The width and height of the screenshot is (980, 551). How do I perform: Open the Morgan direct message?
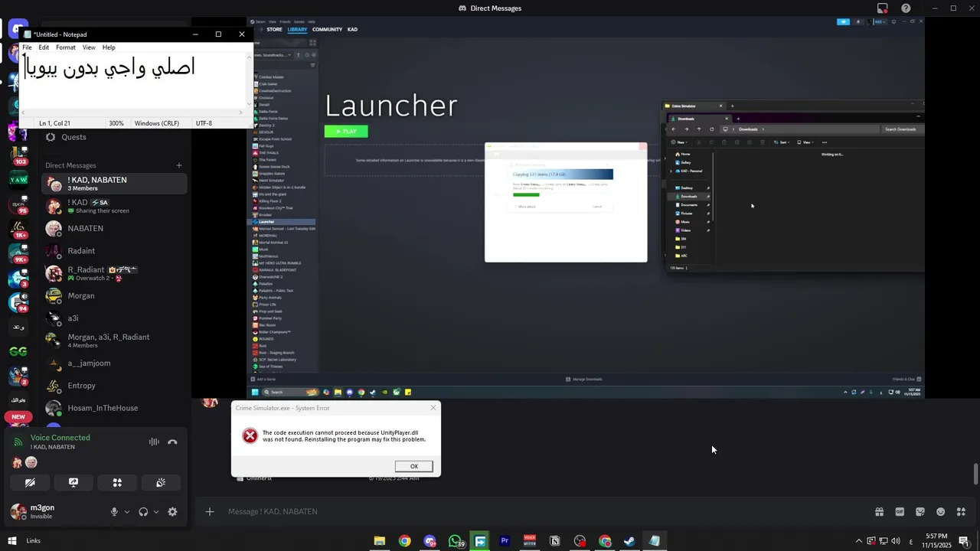point(114,296)
